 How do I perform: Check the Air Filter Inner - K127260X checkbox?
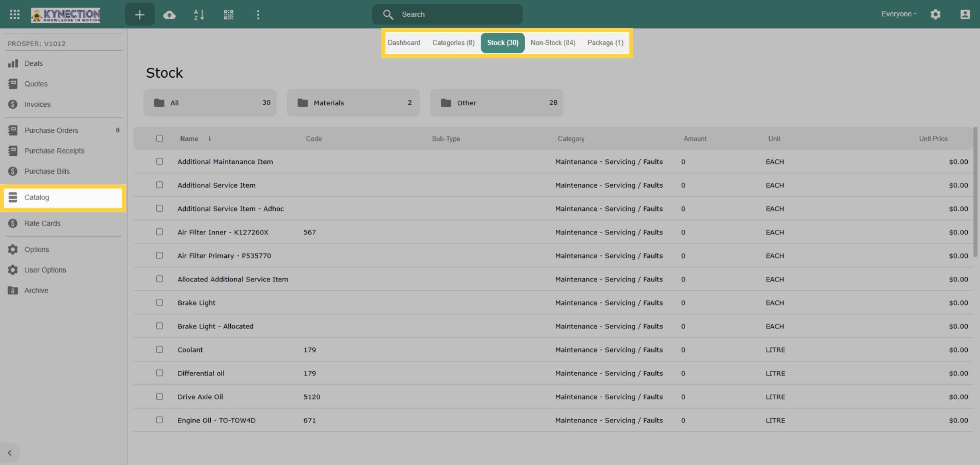coord(159,232)
